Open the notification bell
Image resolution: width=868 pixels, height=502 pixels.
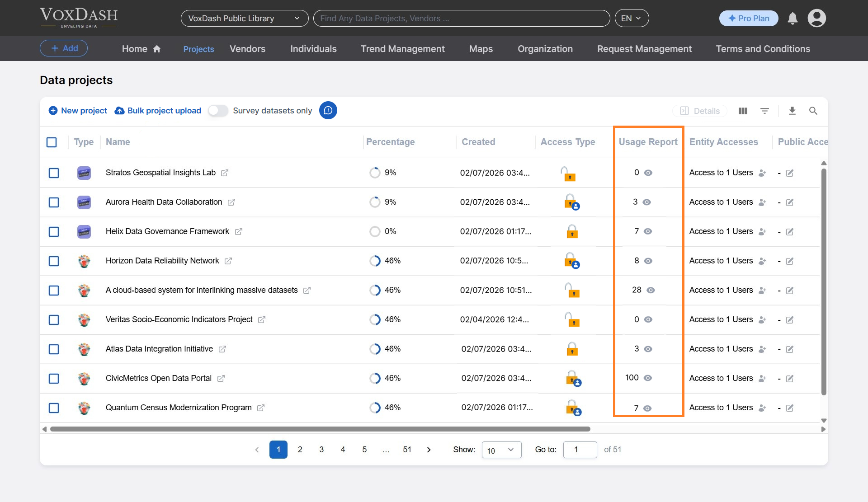click(x=793, y=19)
